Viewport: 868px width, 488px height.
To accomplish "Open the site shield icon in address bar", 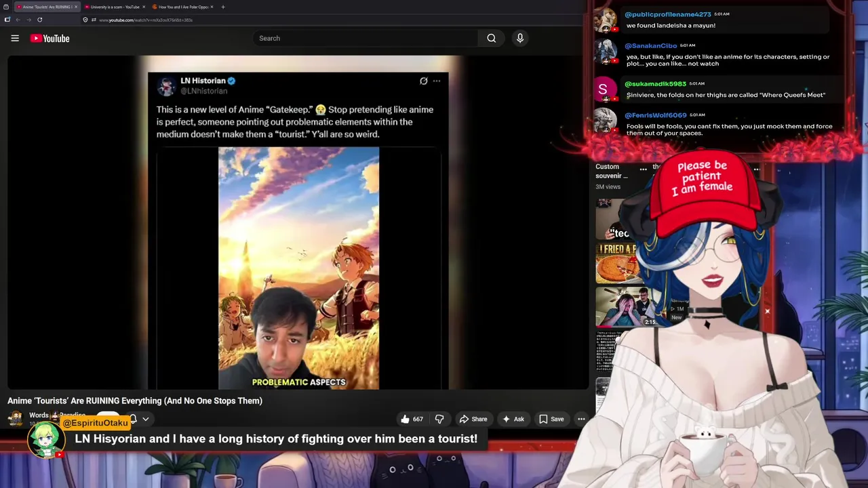I will [85, 20].
